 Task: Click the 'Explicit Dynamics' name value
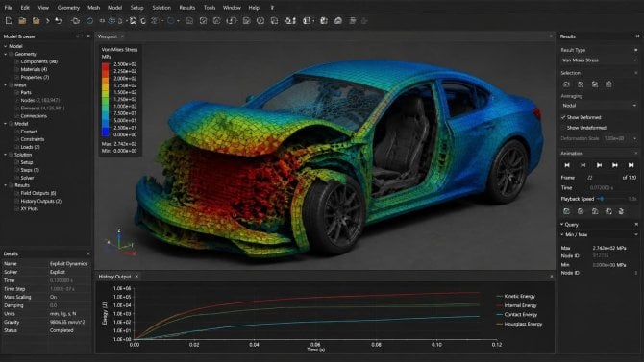click(68, 263)
